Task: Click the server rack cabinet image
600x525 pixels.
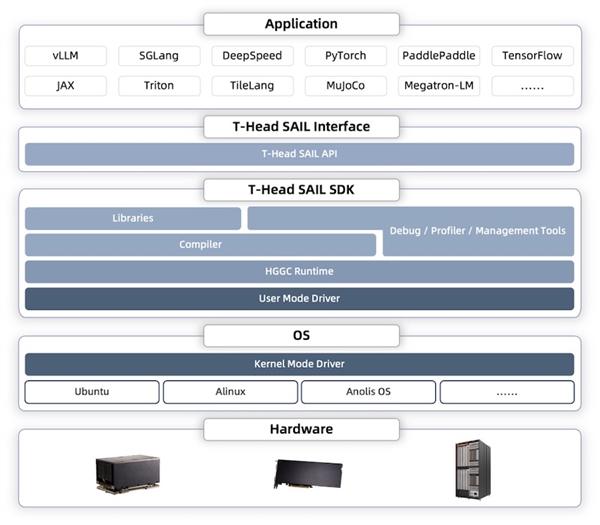Action: (473, 470)
